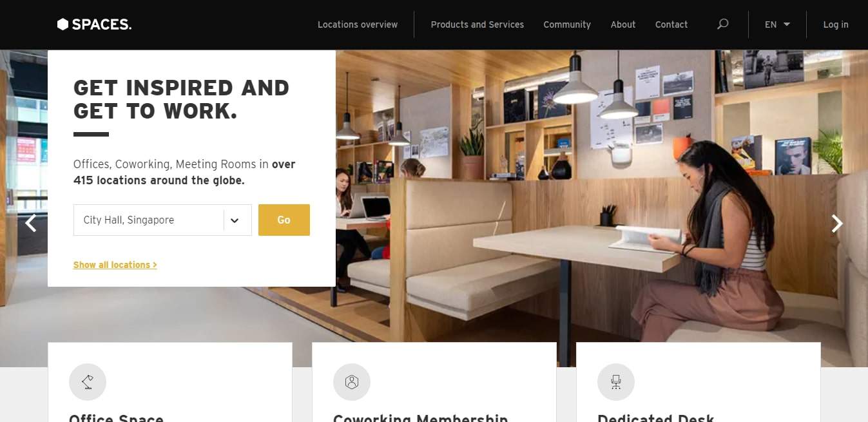Open the Locations overview menu
Image resolution: width=868 pixels, height=422 pixels.
(x=358, y=24)
